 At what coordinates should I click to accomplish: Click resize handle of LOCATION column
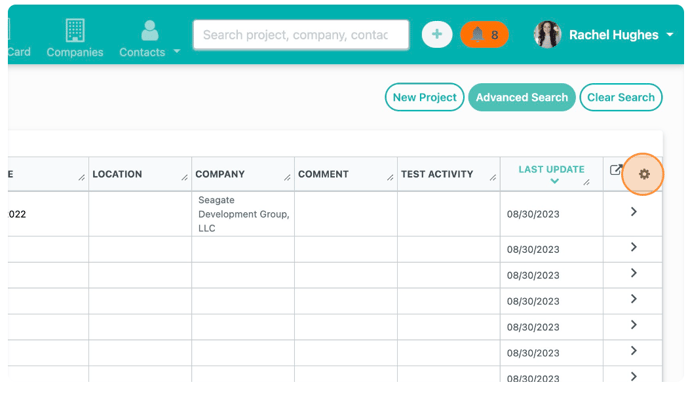[x=185, y=177]
